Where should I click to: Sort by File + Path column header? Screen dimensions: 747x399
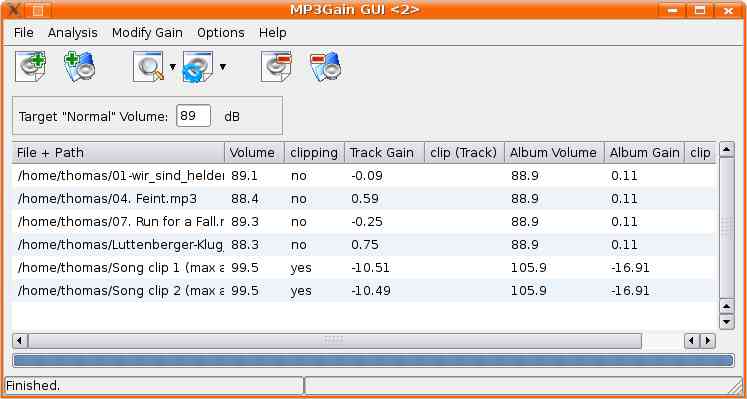(x=118, y=153)
